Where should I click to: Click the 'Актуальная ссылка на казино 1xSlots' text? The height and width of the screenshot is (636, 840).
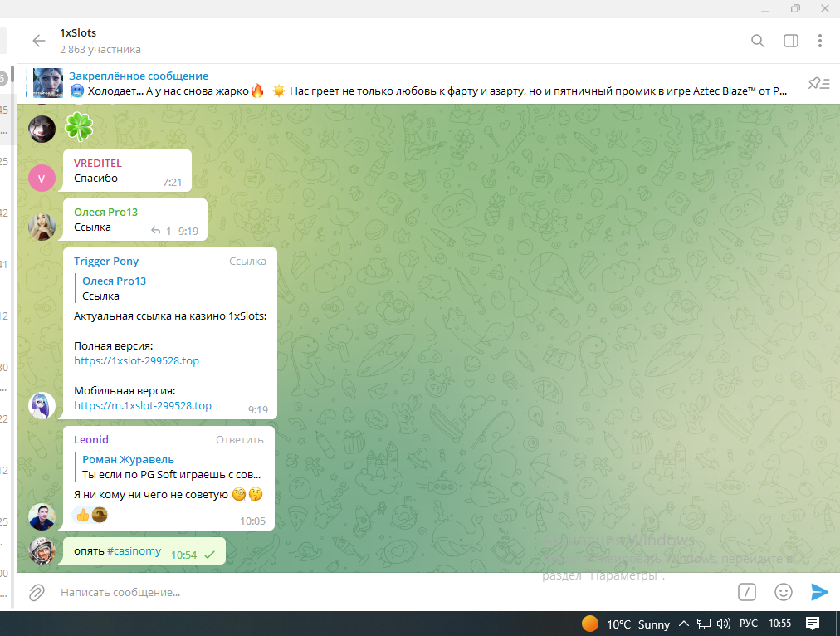point(170,316)
